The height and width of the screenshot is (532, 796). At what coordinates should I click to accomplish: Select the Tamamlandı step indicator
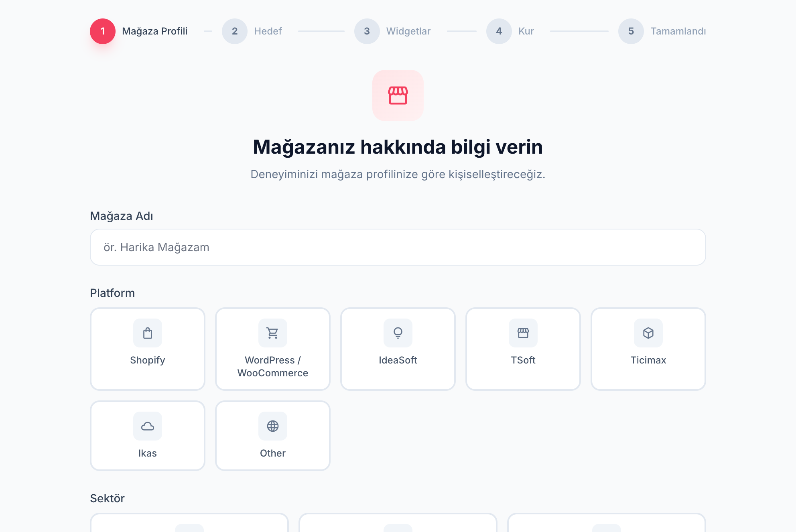[x=631, y=31]
